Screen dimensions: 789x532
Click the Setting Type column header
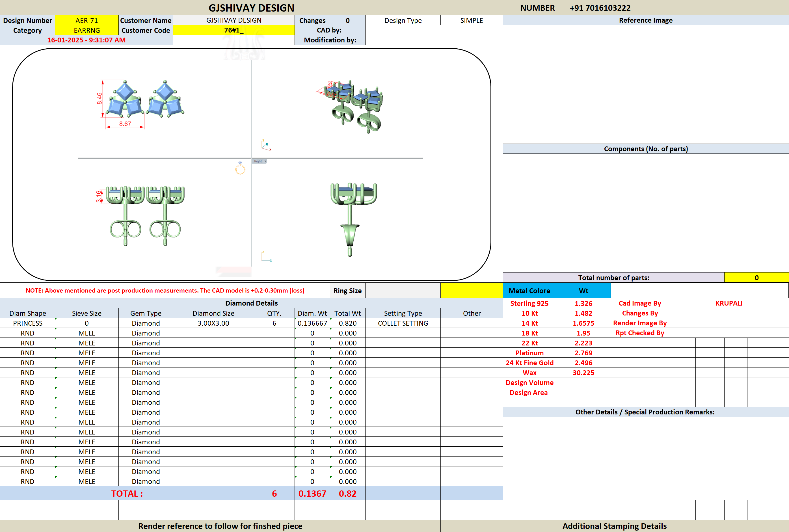point(403,313)
